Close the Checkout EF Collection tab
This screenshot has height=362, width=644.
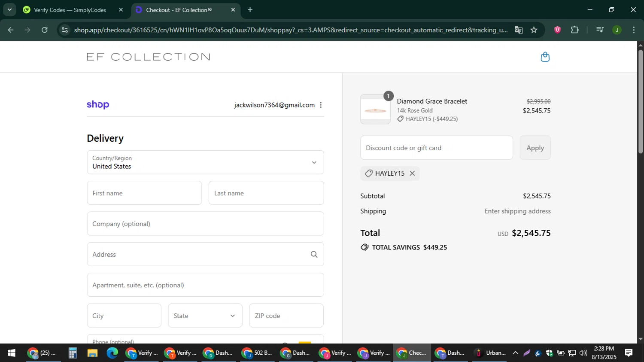click(233, 10)
